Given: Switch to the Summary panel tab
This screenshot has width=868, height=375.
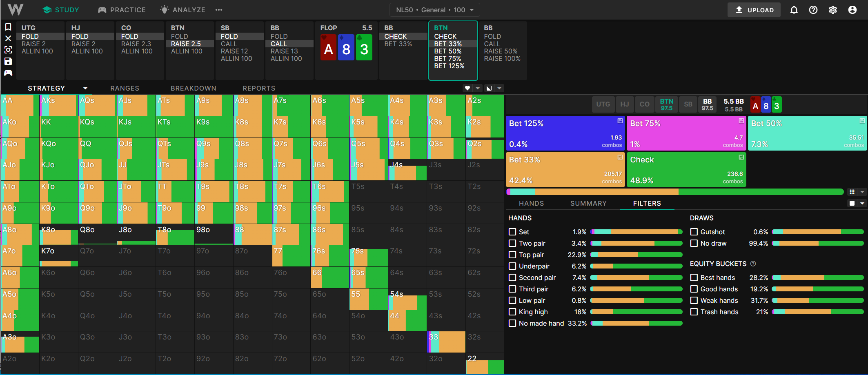Looking at the screenshot, I should (588, 203).
